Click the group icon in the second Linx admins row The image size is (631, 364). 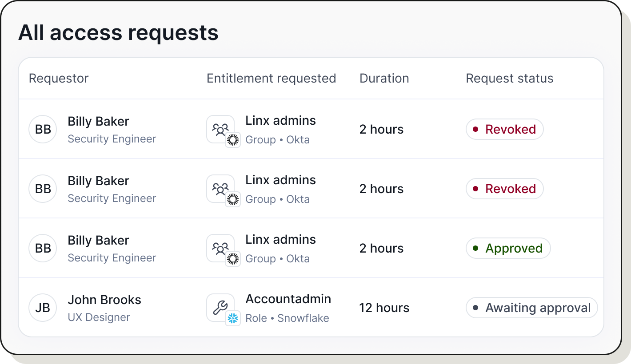[x=220, y=187]
